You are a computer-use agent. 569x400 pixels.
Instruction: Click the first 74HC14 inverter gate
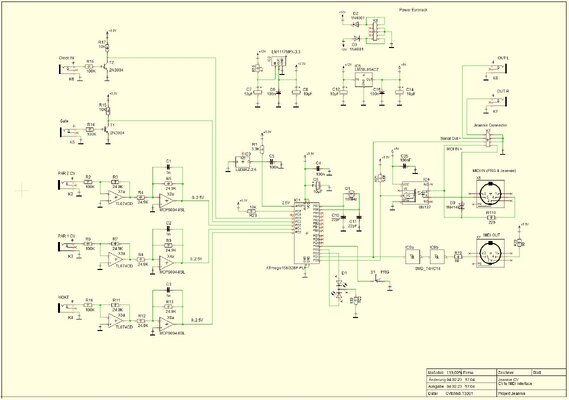coord(412,257)
